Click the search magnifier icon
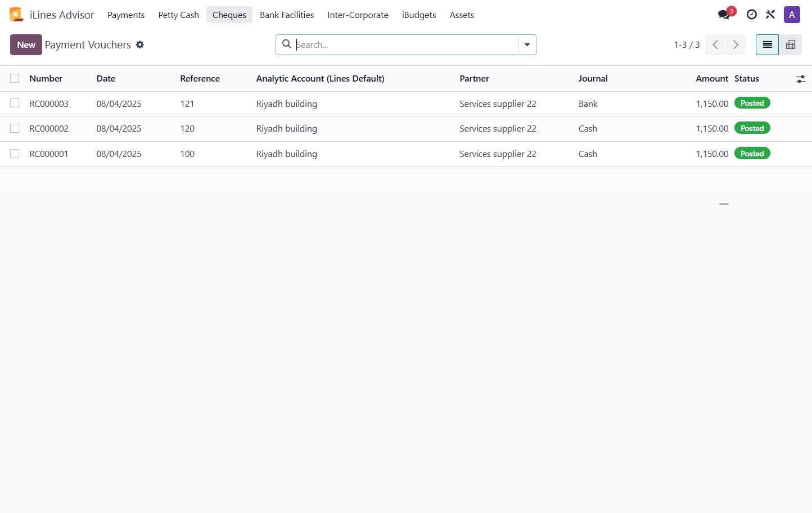 (286, 44)
